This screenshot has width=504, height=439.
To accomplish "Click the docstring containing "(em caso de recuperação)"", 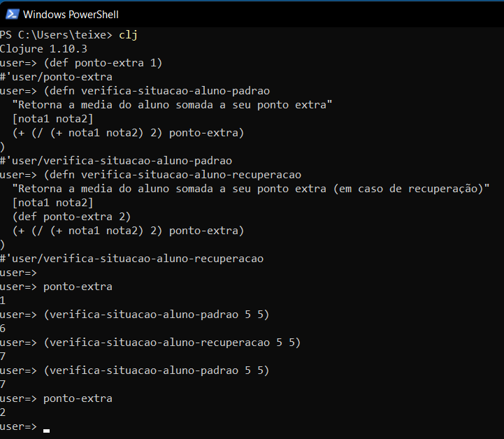I will pos(251,189).
